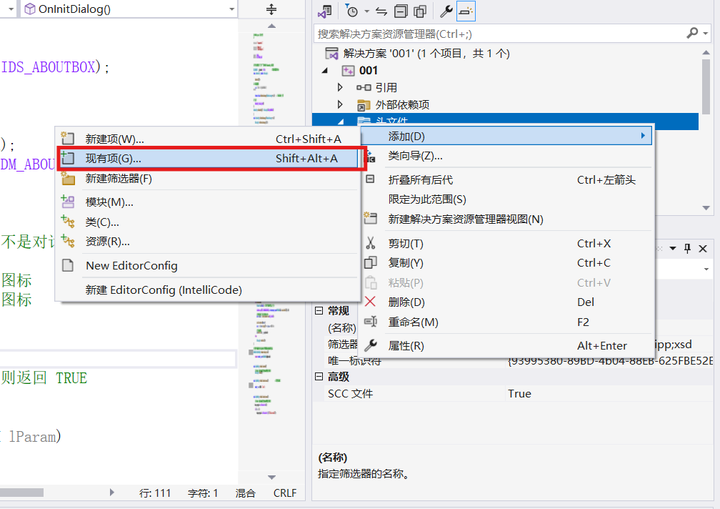Click the sync with active document icon
Image resolution: width=720 pixels, height=509 pixels.
[382, 11]
